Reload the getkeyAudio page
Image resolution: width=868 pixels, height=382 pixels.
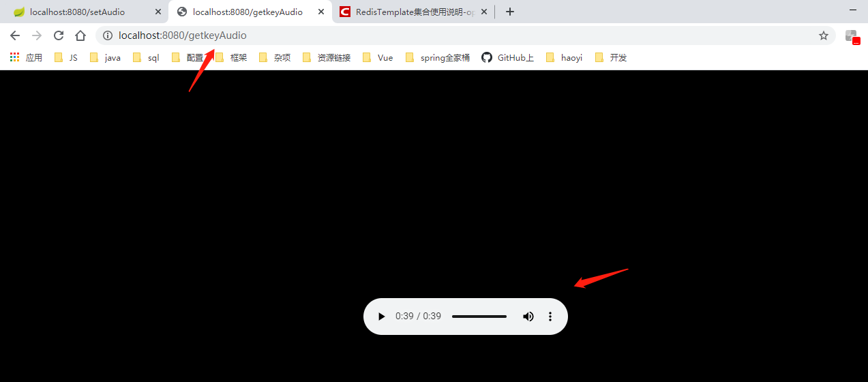[x=59, y=35]
